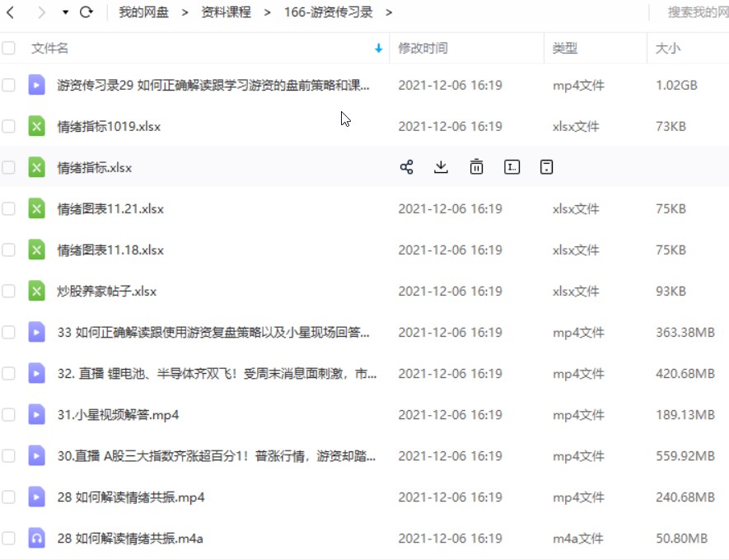Click the share icon on 情绪指标.xlsx row
Image resolution: width=729 pixels, height=560 pixels.
tap(406, 167)
